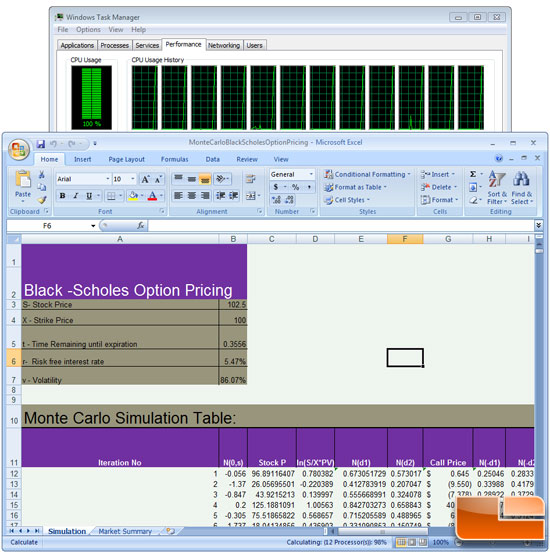Screen dimensions: 550x552
Task: Toggle Underline formatting
Action: (89, 196)
